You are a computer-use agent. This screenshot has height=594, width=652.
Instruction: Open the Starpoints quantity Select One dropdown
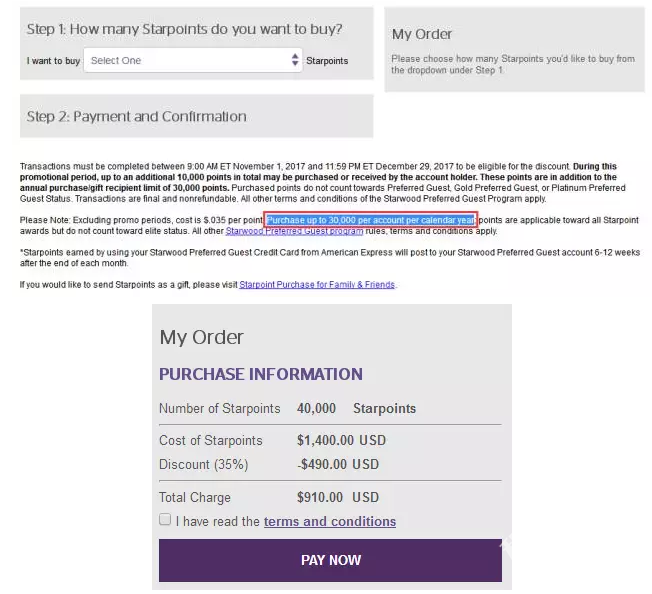[193, 60]
